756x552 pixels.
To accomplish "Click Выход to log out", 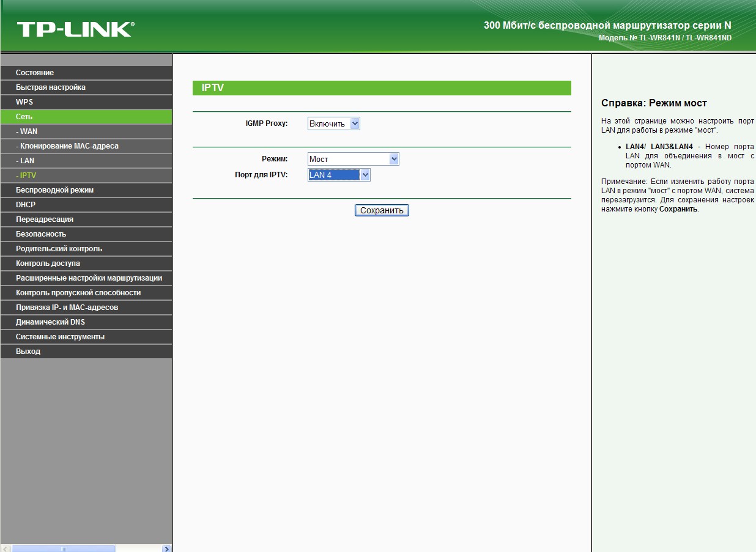I will coord(86,351).
